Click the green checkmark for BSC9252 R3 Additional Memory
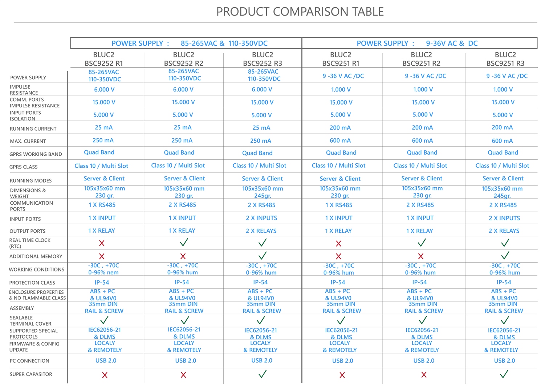553x392 pixels. 262,255
